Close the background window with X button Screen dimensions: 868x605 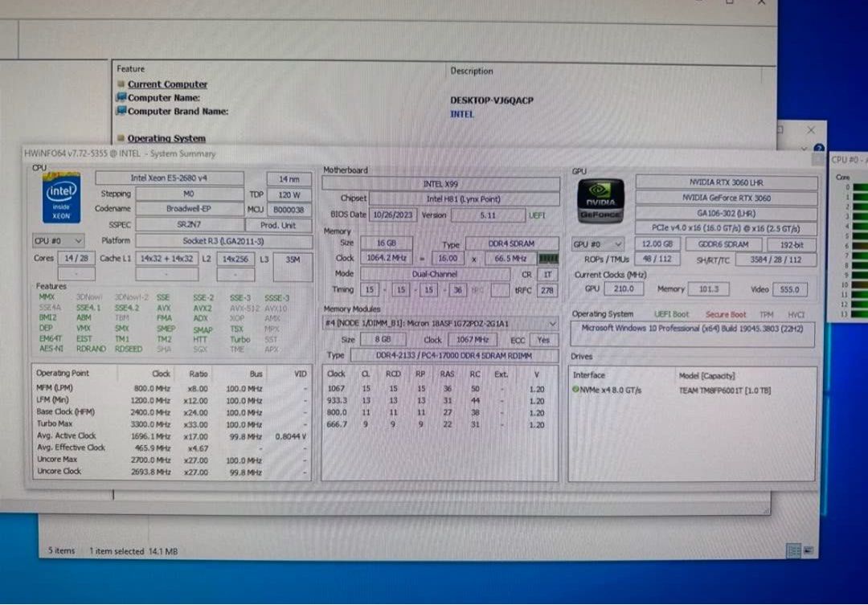pyautogui.click(x=811, y=130)
